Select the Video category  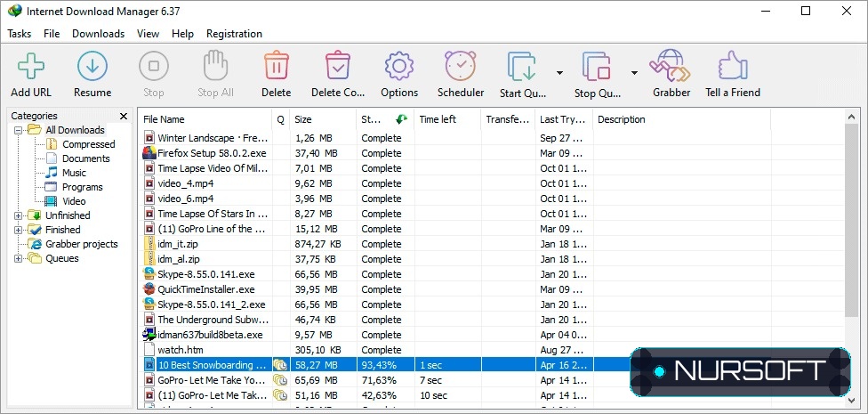pos(74,201)
